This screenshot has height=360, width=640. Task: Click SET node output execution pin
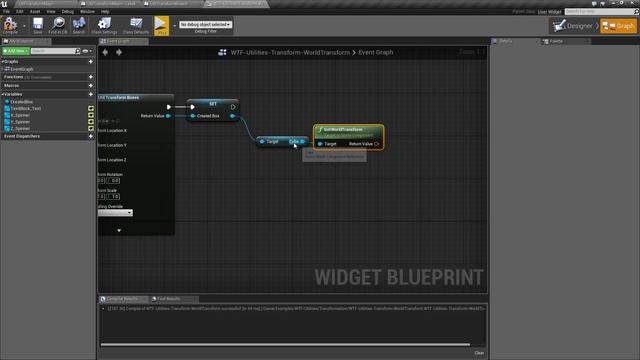(233, 107)
